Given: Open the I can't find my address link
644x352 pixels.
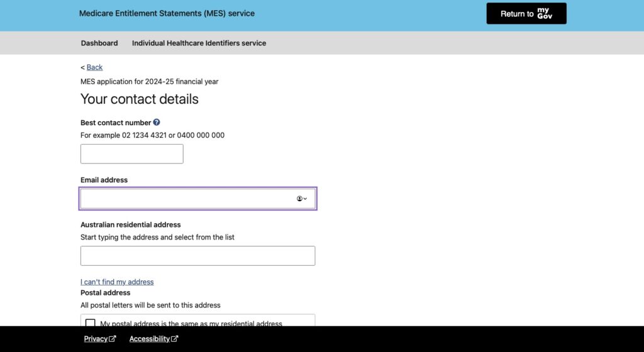Looking at the screenshot, I should click(117, 282).
